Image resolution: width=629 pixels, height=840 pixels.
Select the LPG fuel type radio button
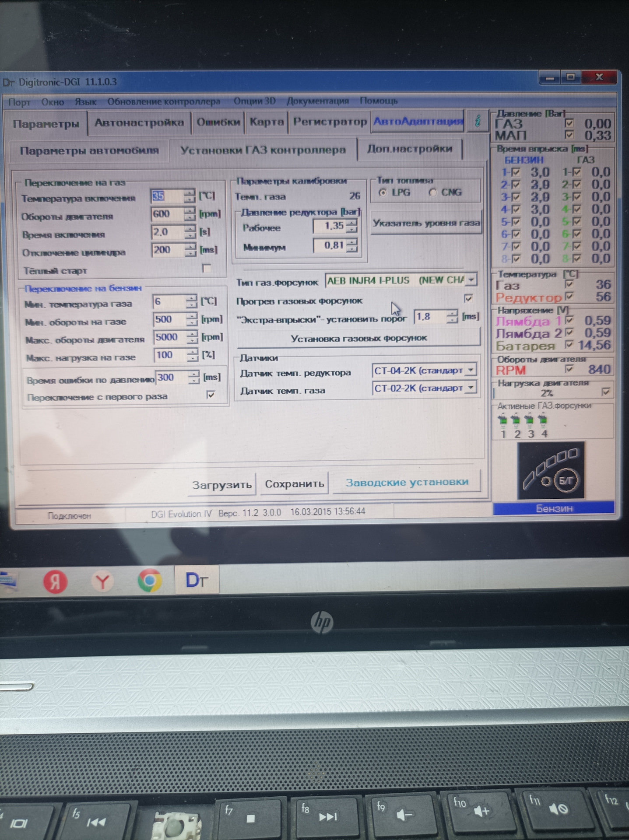click(383, 192)
